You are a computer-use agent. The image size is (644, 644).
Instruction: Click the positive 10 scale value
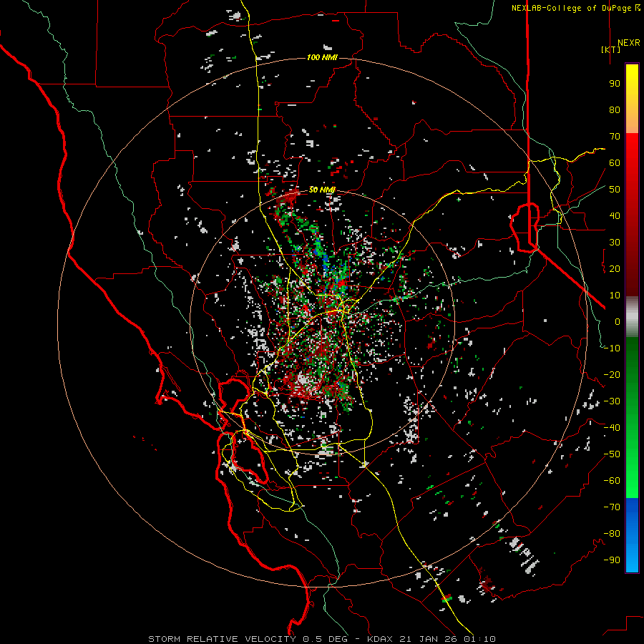[x=615, y=296]
